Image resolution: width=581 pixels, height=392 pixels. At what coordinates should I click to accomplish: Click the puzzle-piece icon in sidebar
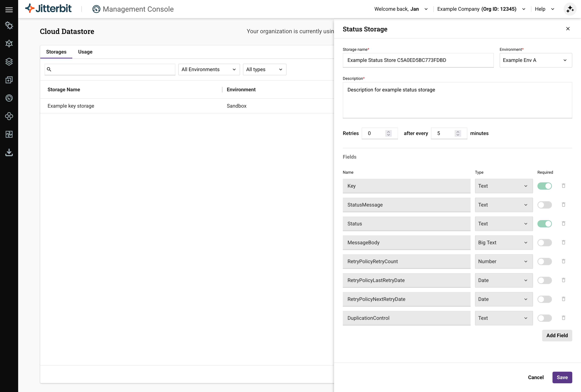[9, 134]
